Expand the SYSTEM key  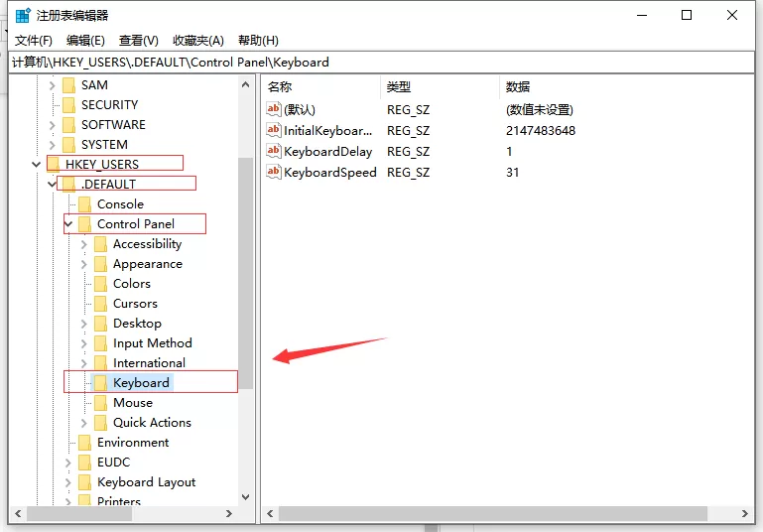pos(52,145)
